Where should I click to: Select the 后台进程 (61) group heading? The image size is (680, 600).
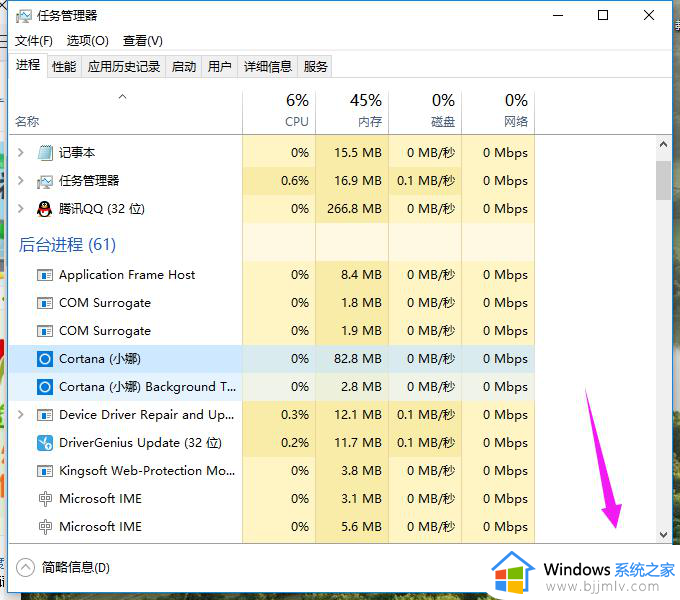click(67, 245)
